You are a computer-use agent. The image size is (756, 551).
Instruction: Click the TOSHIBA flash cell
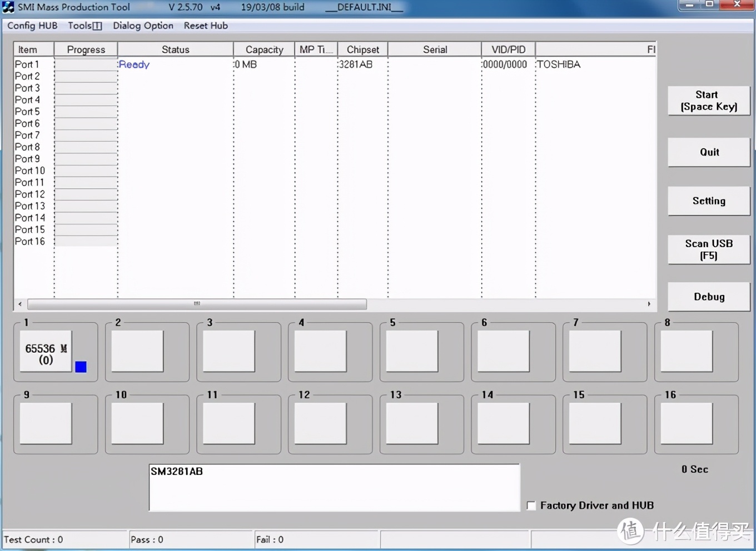(x=559, y=64)
